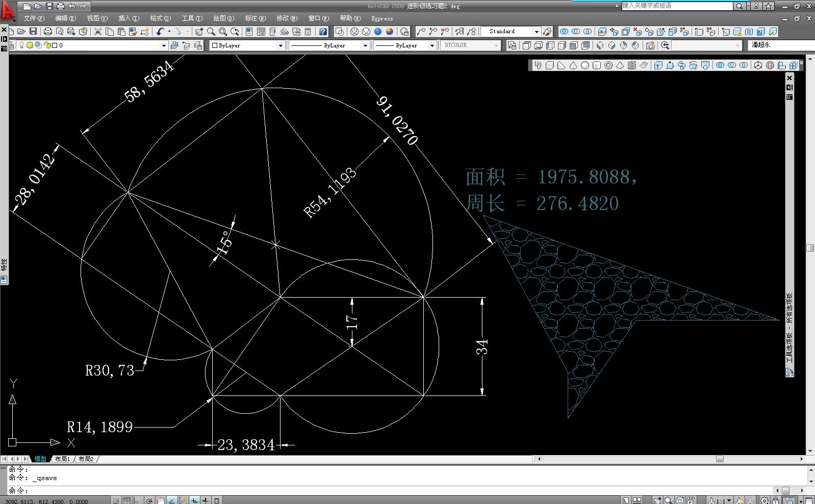Viewport: 815px width, 504px height.
Task: Click the Zoom Previous icon
Action: point(235,32)
